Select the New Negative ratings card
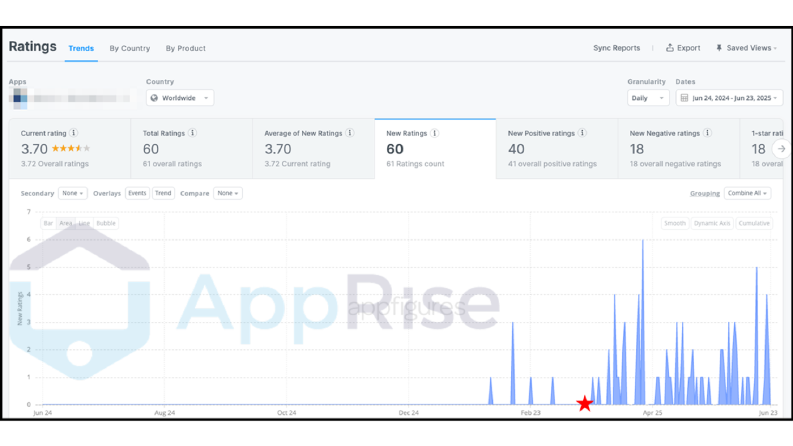Screen dimensions: 793x446 (679, 149)
